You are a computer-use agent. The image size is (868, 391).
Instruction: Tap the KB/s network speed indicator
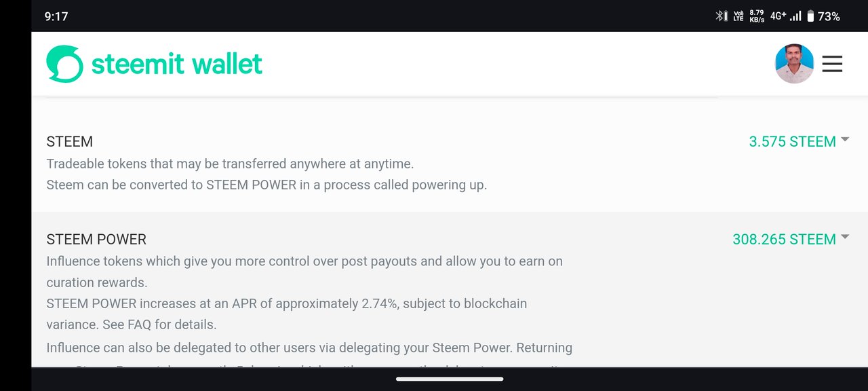point(757,16)
